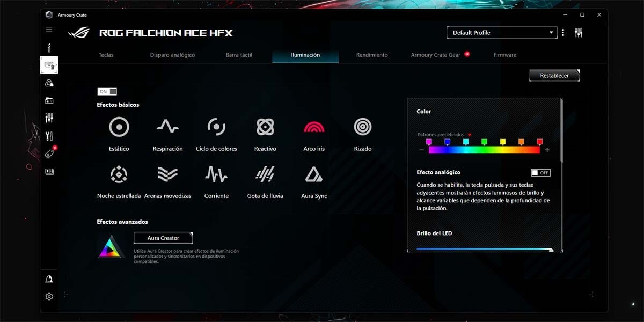Click the color panel vertical scrollbar

pyautogui.click(x=561, y=130)
